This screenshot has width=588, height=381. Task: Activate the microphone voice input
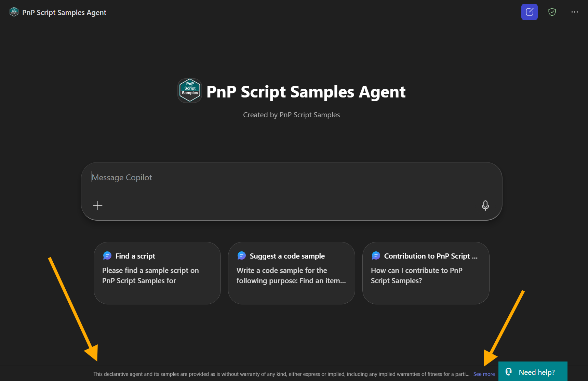(485, 205)
